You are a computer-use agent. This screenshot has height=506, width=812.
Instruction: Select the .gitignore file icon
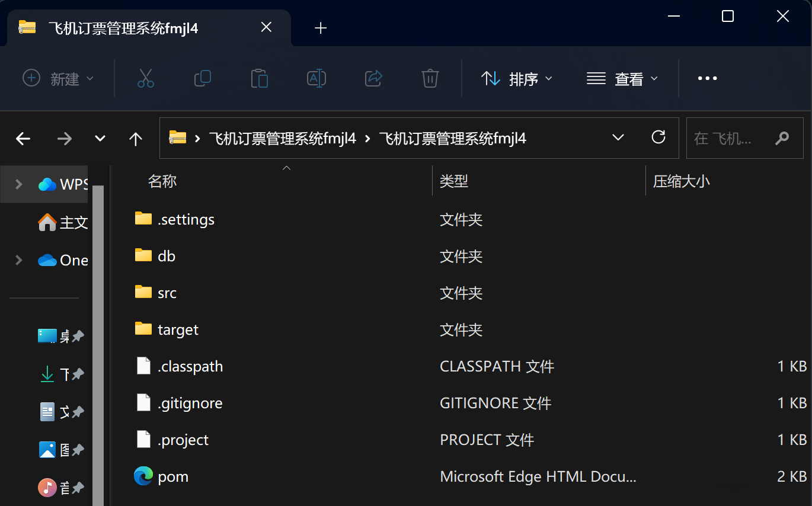(x=143, y=402)
